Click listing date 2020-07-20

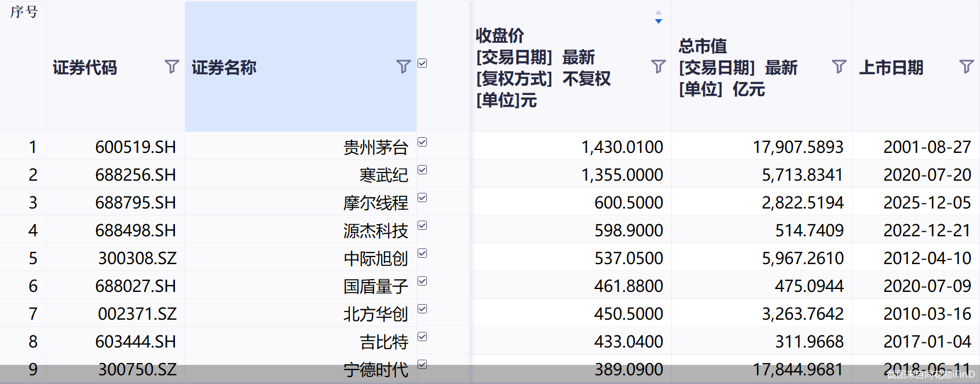927,175
